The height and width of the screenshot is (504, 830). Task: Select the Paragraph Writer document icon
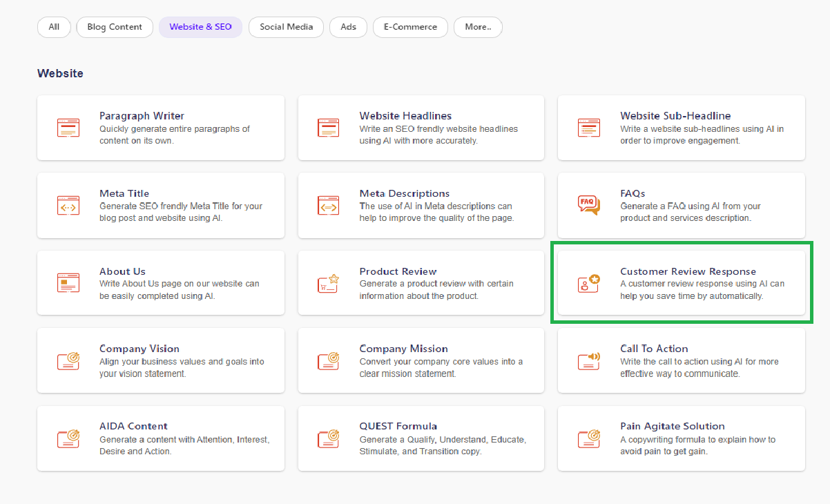coord(68,128)
